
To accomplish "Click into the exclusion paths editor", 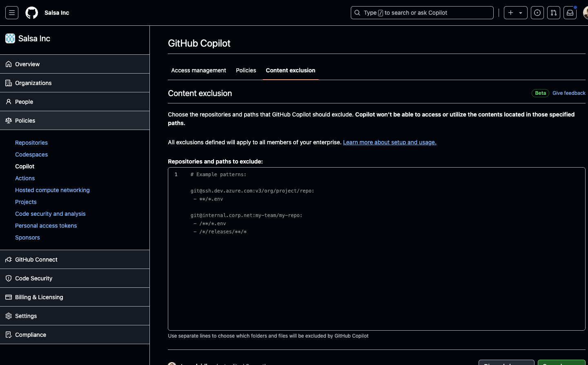I will (376, 249).
